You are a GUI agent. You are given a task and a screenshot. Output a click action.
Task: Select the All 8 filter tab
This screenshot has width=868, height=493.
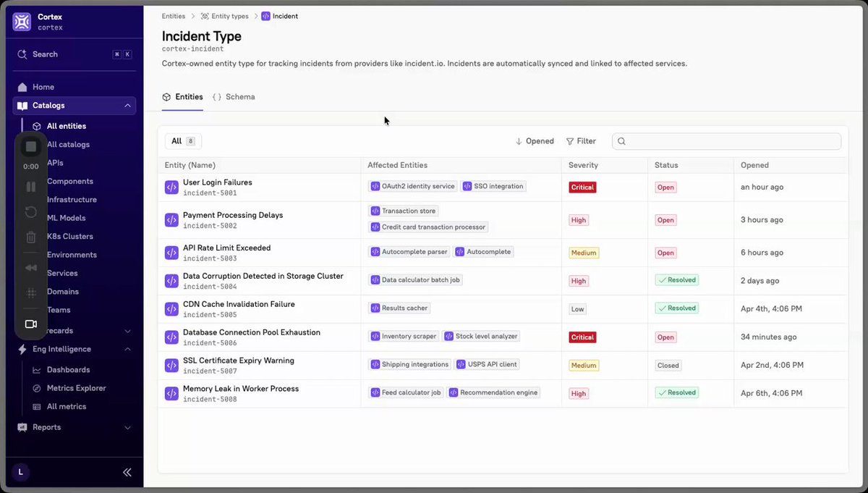tap(183, 141)
